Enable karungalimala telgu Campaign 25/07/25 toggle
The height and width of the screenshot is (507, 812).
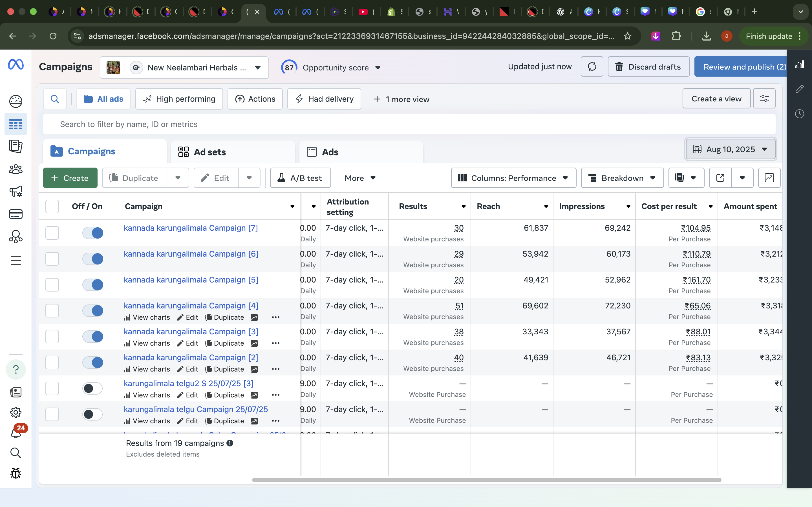tap(92, 414)
